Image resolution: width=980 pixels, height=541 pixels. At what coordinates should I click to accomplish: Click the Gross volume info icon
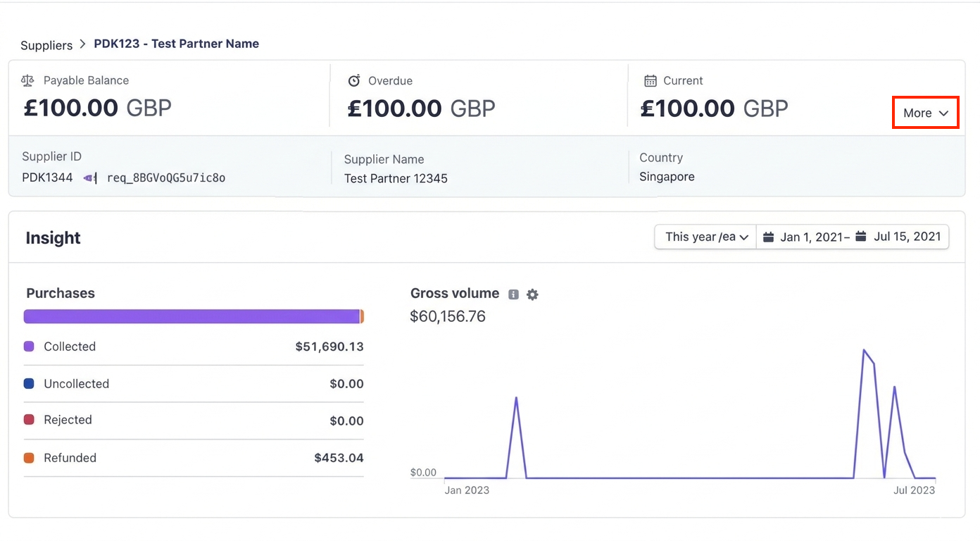click(514, 294)
